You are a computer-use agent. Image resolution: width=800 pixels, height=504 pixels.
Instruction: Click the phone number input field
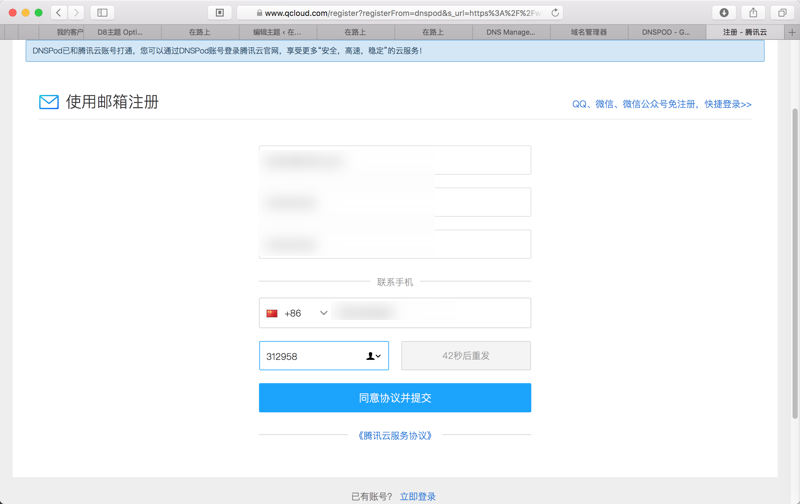(431, 313)
